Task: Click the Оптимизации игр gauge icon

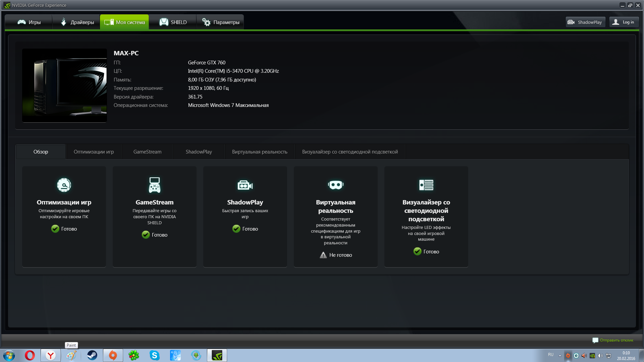Action: 64,185
